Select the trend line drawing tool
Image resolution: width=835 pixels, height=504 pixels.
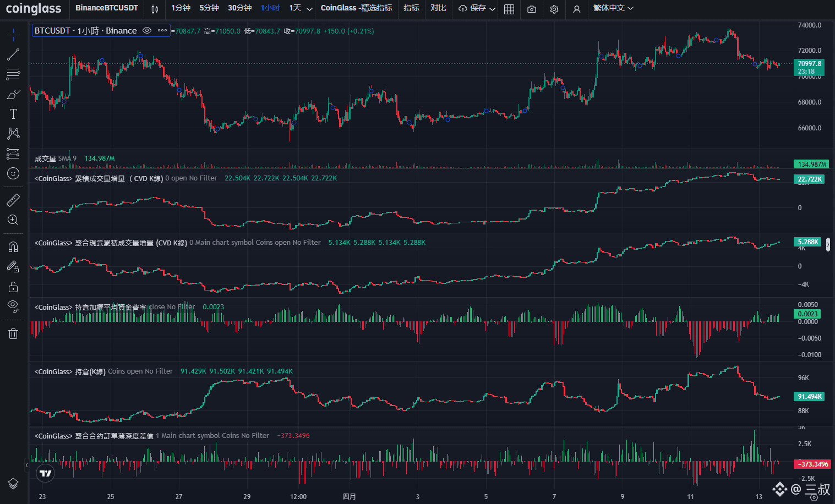[x=13, y=54]
